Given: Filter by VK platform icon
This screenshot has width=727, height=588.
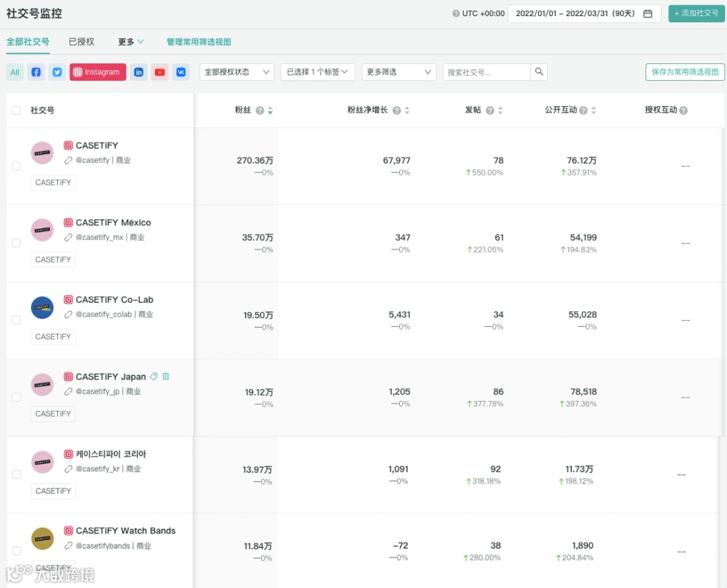Looking at the screenshot, I should pyautogui.click(x=181, y=72).
